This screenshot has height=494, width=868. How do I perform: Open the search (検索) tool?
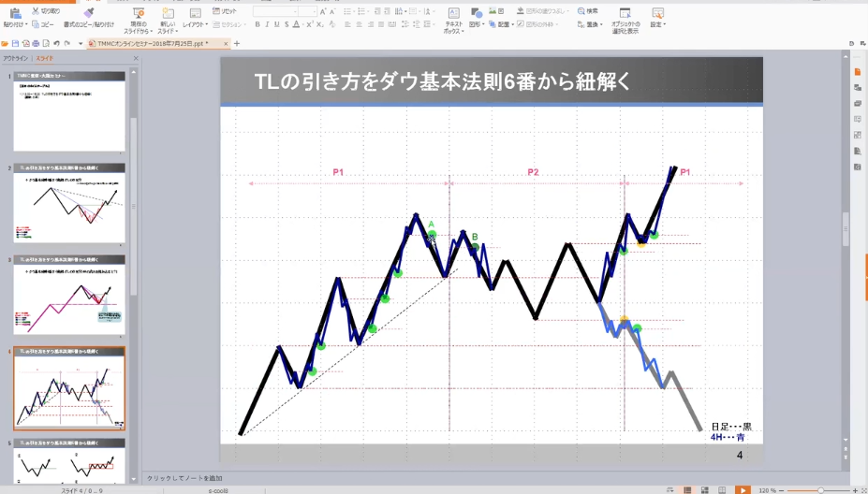click(x=587, y=10)
